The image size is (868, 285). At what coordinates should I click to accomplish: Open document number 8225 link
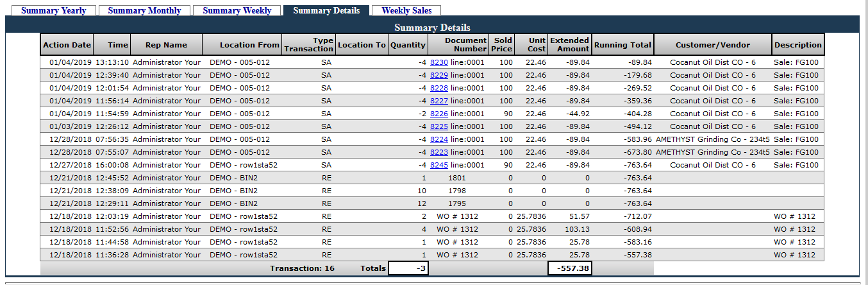coord(439,126)
